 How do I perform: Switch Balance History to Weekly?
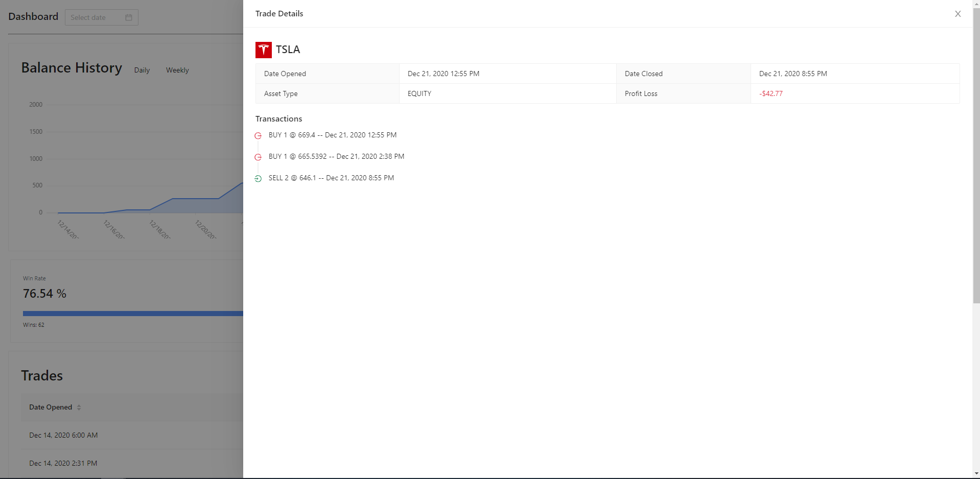tap(177, 70)
